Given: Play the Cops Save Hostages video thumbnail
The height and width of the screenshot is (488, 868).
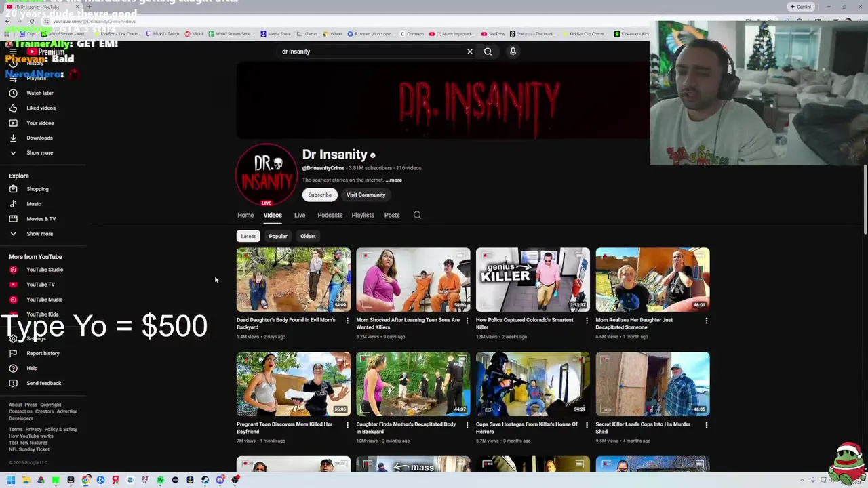Looking at the screenshot, I should click(533, 384).
